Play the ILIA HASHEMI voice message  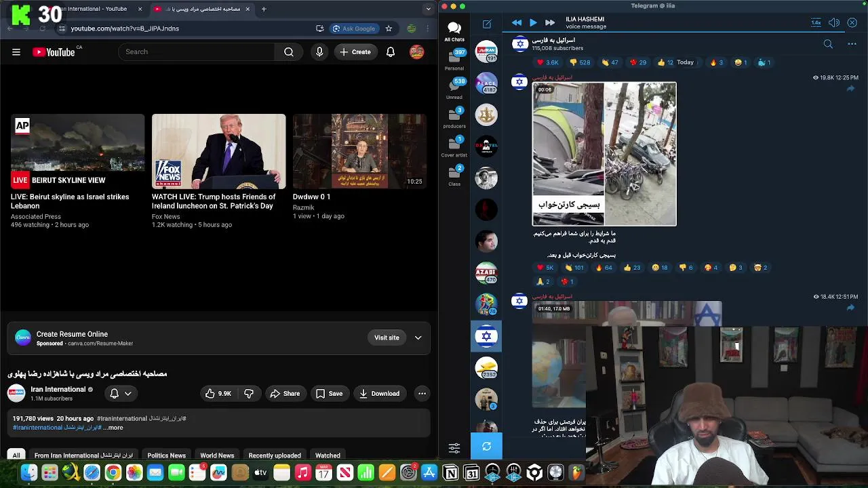(x=533, y=23)
